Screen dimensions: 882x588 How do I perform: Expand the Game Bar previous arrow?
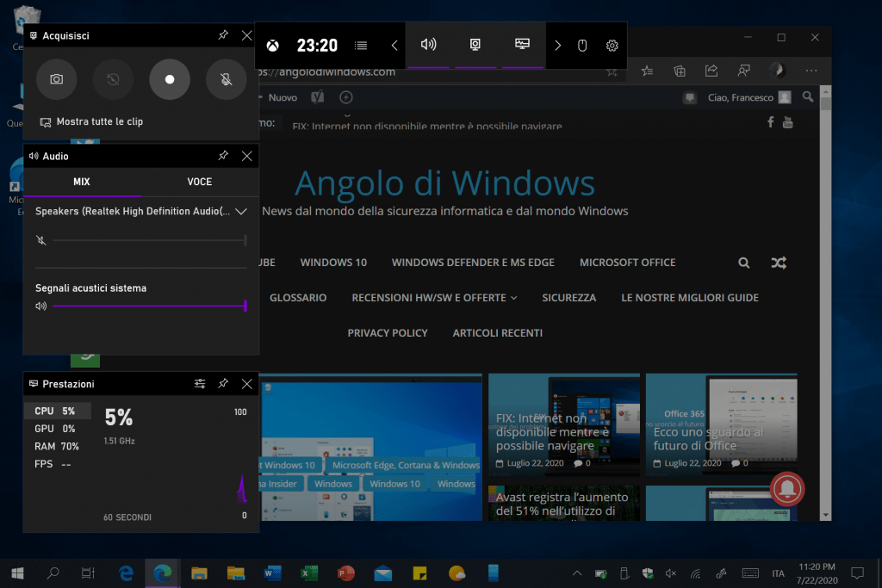click(394, 46)
